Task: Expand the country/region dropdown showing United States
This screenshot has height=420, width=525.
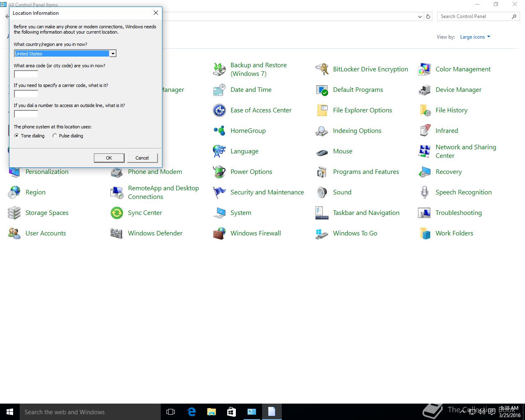Action: pyautogui.click(x=112, y=54)
